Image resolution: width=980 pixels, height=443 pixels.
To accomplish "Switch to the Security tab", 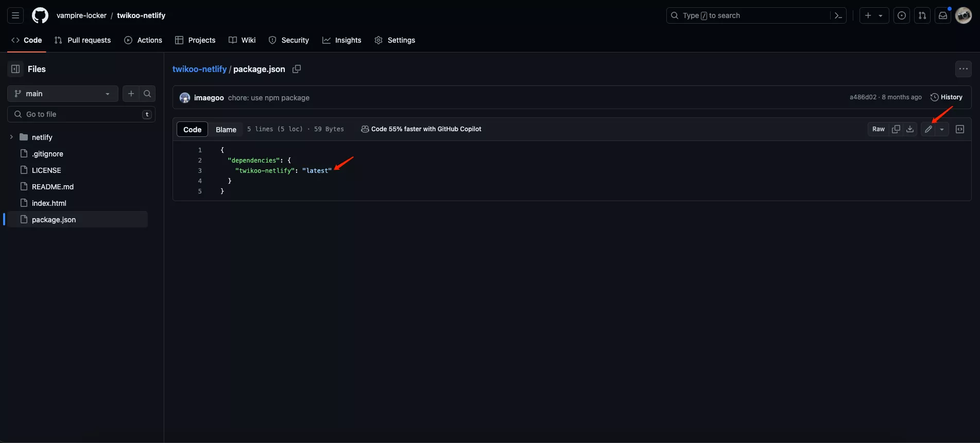I will tap(289, 40).
